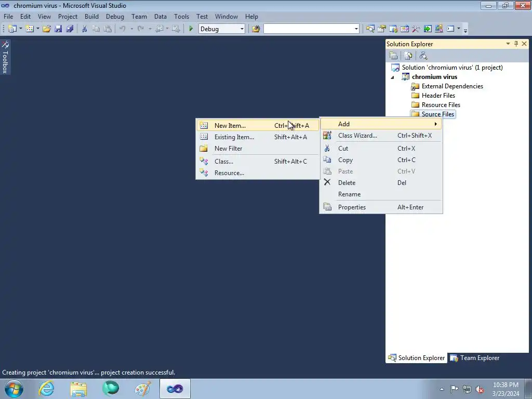532x399 pixels.
Task: Click the Team Explorer icon in the main toolbar
Action: pyautogui.click(x=393, y=29)
